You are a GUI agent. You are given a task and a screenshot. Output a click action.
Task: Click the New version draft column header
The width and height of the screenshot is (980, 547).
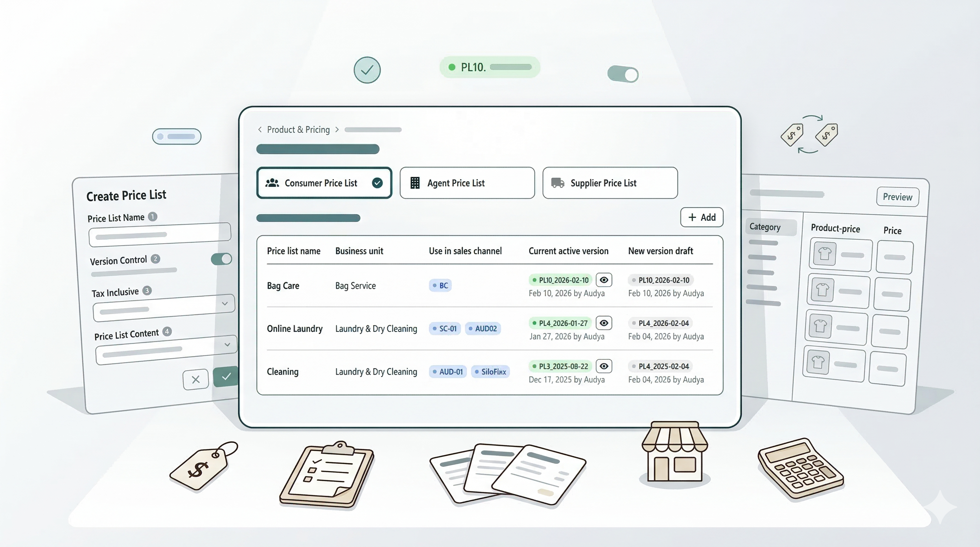tap(661, 251)
